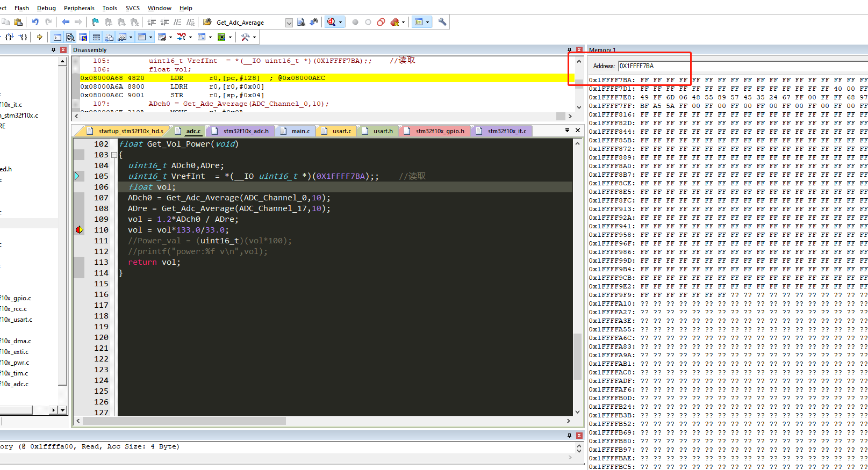Open Analysis Windows dropdown arrow

(x=190, y=37)
